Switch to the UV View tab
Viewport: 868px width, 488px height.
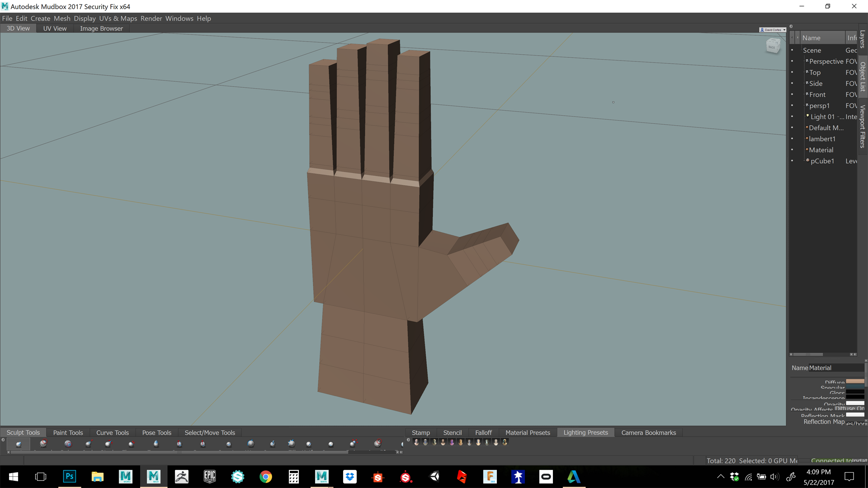pos(55,28)
